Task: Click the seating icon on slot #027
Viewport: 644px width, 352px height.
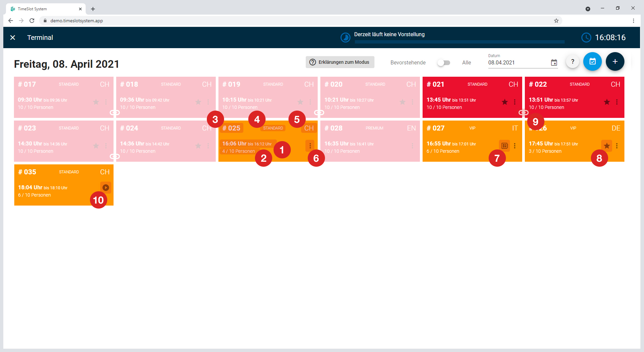Action: pyautogui.click(x=505, y=146)
